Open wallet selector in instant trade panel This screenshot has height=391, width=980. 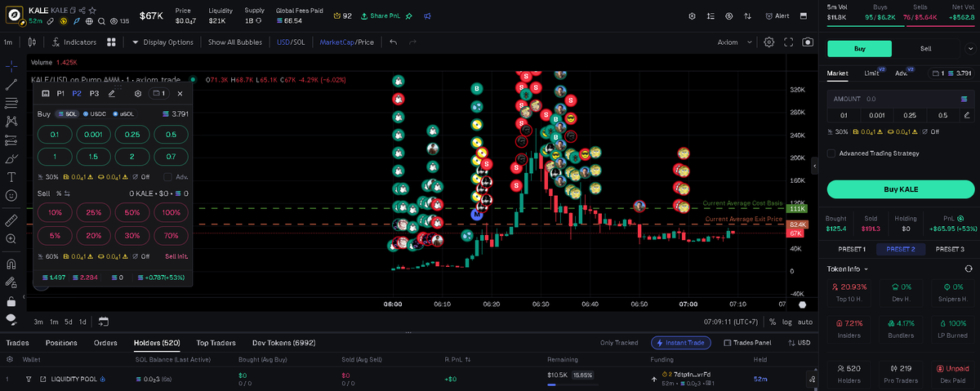(x=158, y=94)
